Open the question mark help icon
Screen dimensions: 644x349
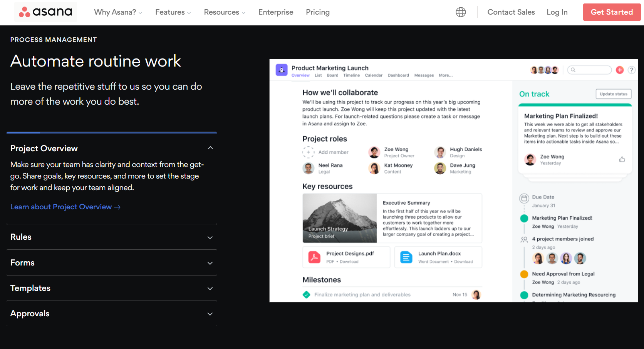632,70
